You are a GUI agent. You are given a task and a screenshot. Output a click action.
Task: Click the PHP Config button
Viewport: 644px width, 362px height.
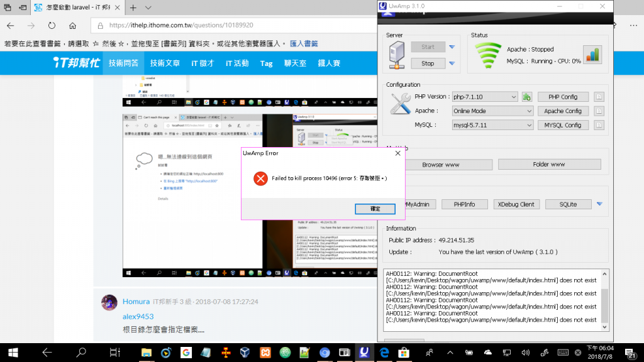(x=563, y=97)
